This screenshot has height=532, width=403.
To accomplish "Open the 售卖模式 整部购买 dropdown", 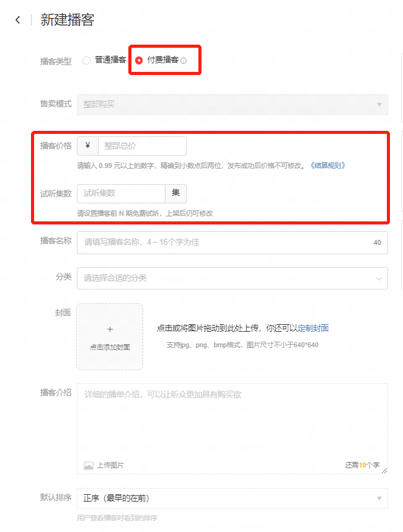I will point(232,104).
